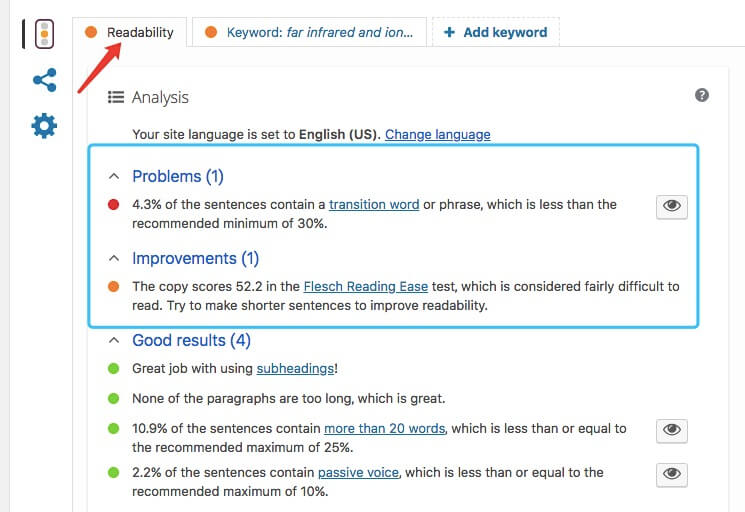Click the Change language link
This screenshot has width=745, height=512.
click(x=438, y=134)
